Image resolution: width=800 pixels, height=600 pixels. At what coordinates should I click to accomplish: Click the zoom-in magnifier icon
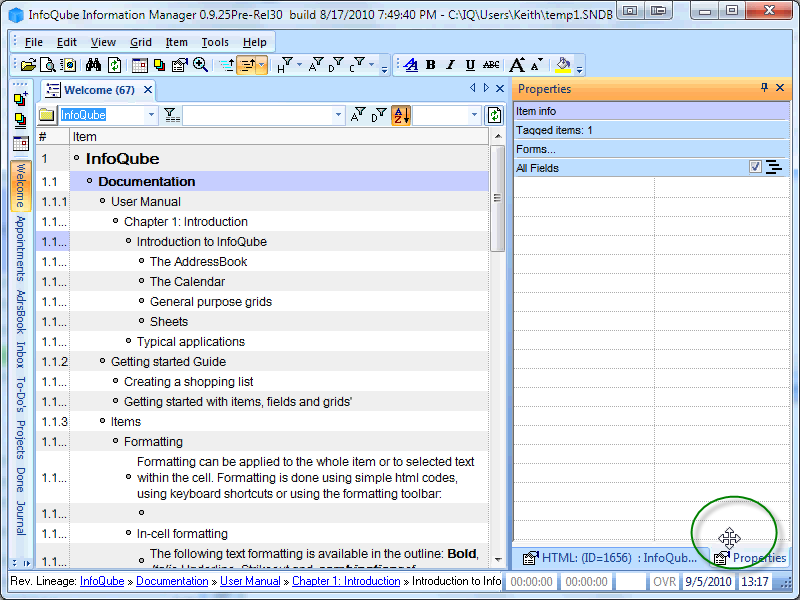pos(200,65)
